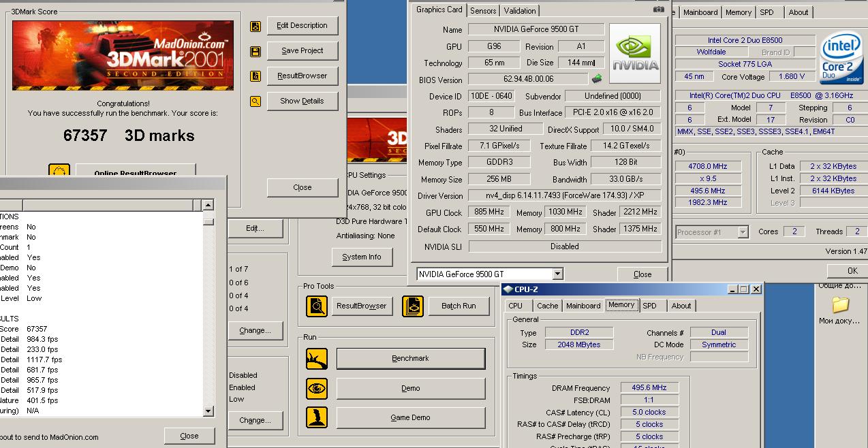The height and width of the screenshot is (448, 868).
Task: Click the Pro Tools ResultBrowser magnifier icon
Action: 317,306
